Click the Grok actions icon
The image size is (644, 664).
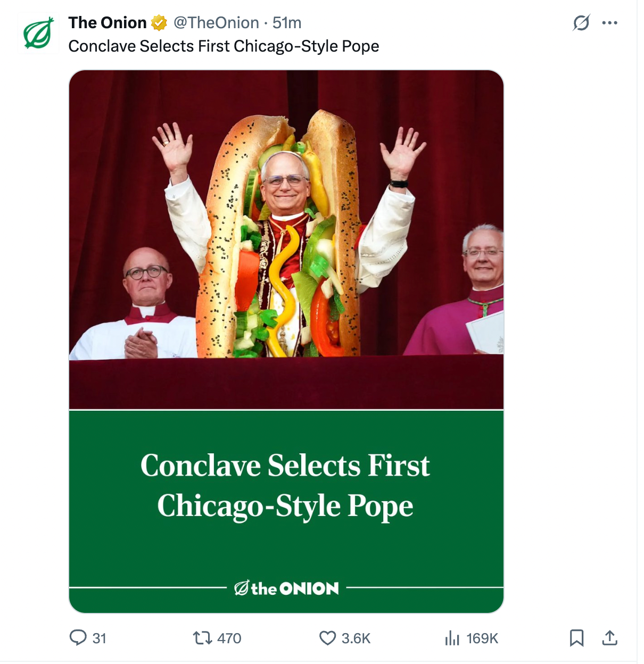tap(580, 22)
